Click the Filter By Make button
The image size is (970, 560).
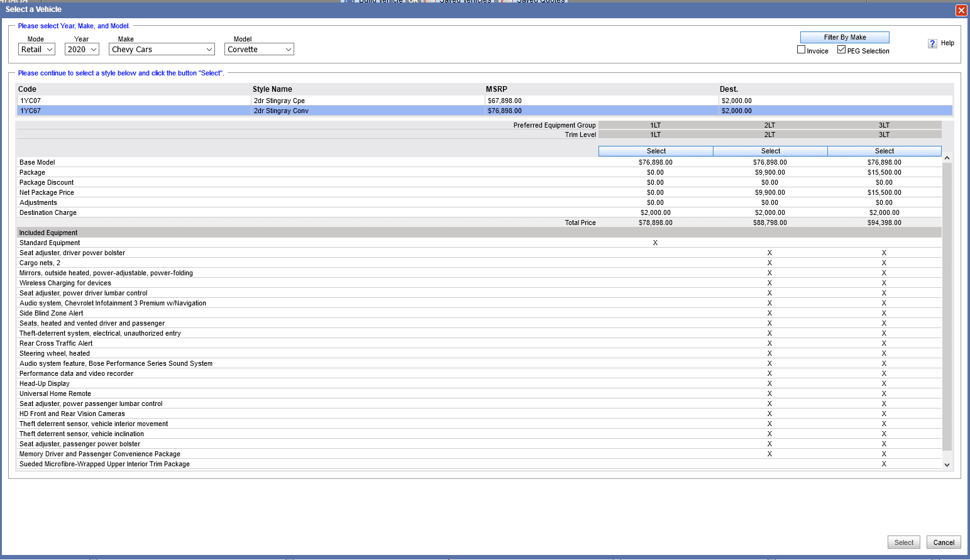pos(845,37)
